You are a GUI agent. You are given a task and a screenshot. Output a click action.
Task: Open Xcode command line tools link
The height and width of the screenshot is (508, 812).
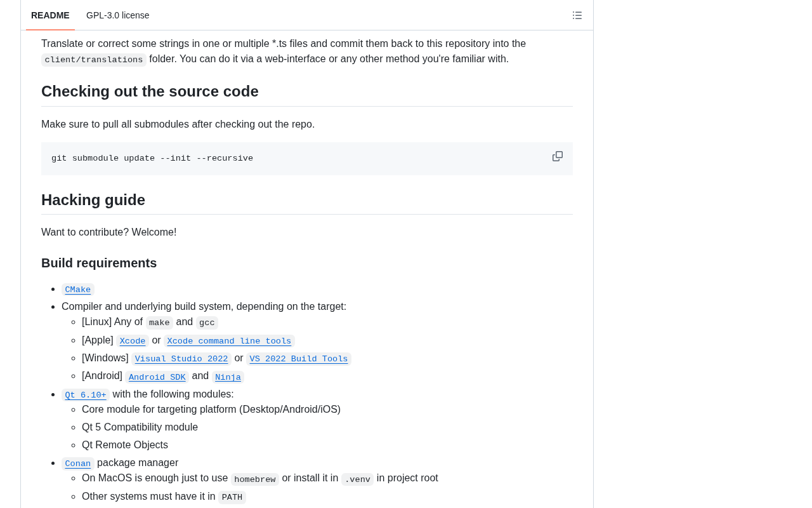point(229,341)
